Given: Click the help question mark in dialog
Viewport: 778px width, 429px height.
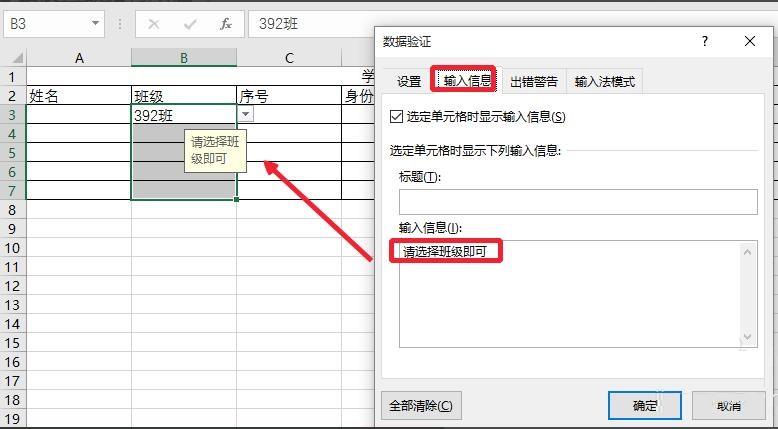Looking at the screenshot, I should (x=705, y=41).
